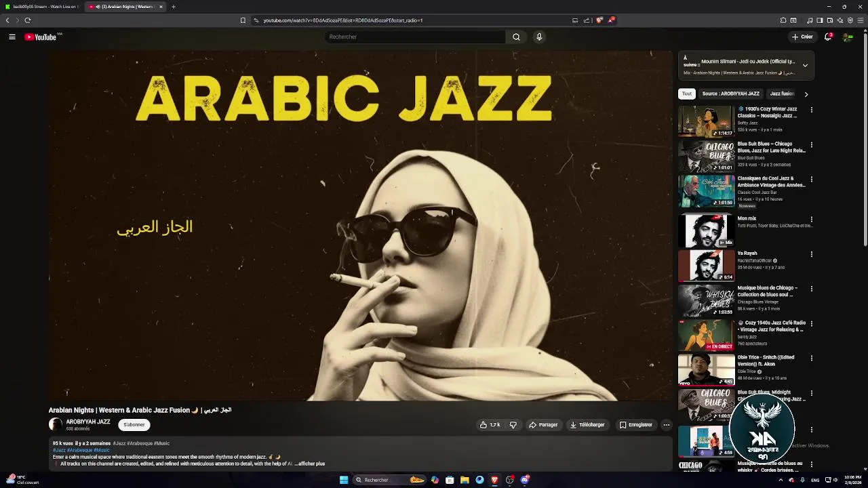Image resolution: width=868 pixels, height=488 pixels.
Task: Open options for 1930's Cozy Winter Jazz
Action: point(811,110)
